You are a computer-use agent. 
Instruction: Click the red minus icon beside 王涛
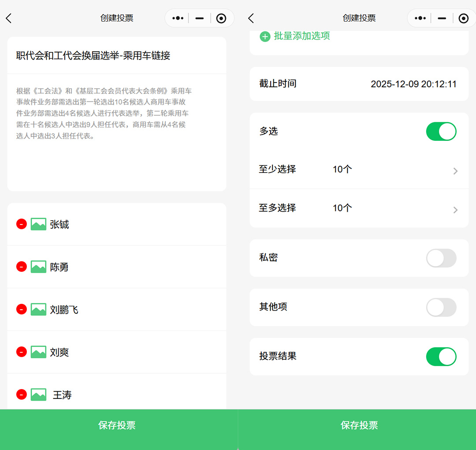pos(22,394)
